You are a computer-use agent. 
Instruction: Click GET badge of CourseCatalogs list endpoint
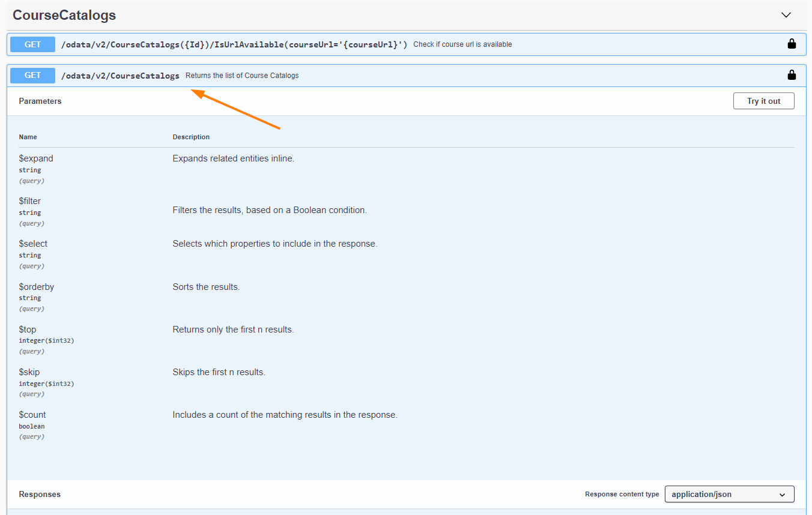[x=32, y=76]
